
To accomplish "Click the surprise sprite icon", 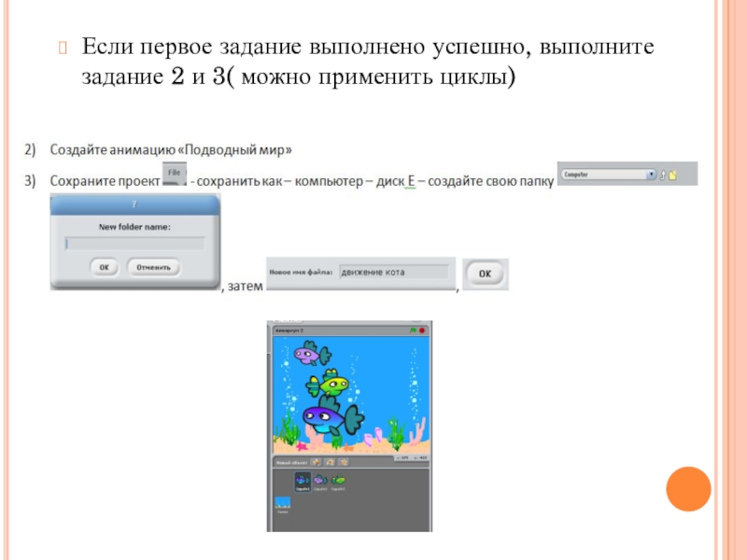I will click(x=344, y=462).
